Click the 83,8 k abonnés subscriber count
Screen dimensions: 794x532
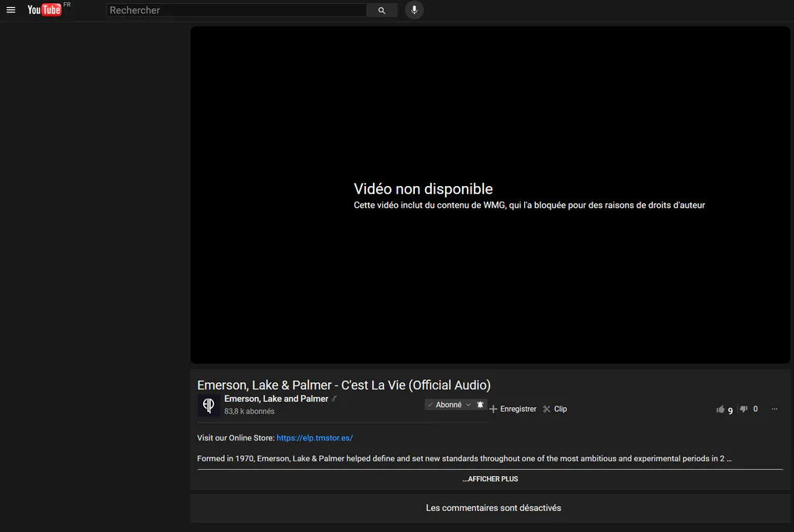pos(249,412)
